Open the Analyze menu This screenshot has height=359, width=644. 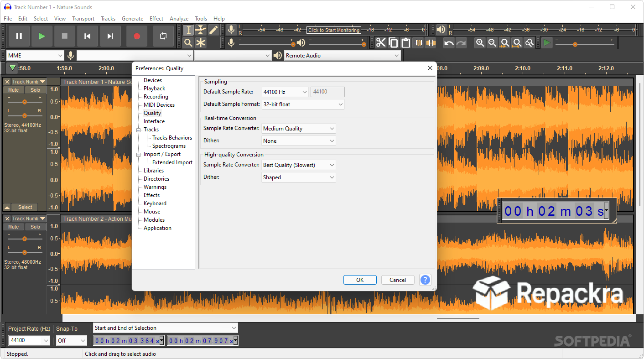click(x=179, y=19)
